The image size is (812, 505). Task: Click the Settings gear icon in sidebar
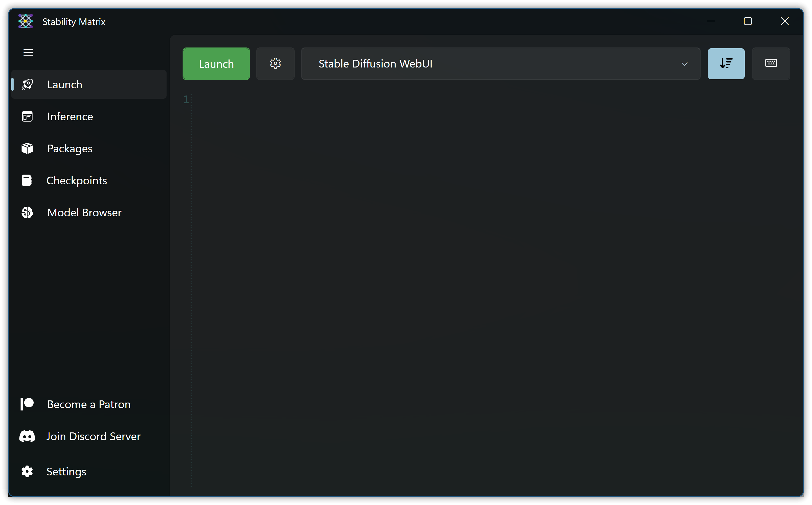pyautogui.click(x=27, y=471)
